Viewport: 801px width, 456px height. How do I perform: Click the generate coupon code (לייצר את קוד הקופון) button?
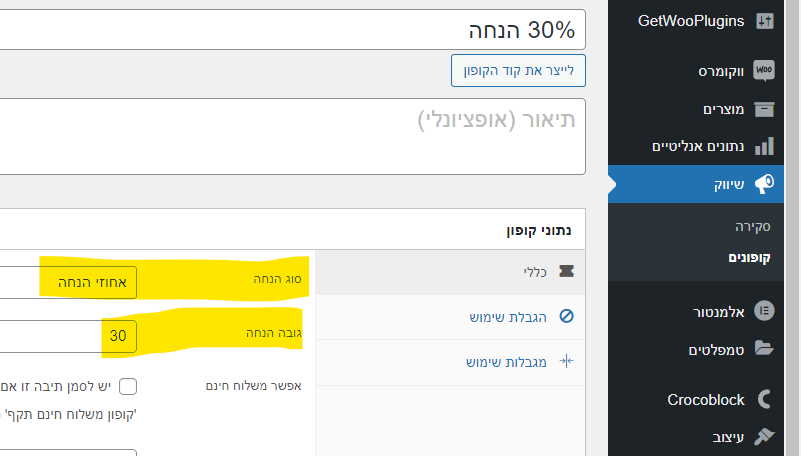click(518, 70)
